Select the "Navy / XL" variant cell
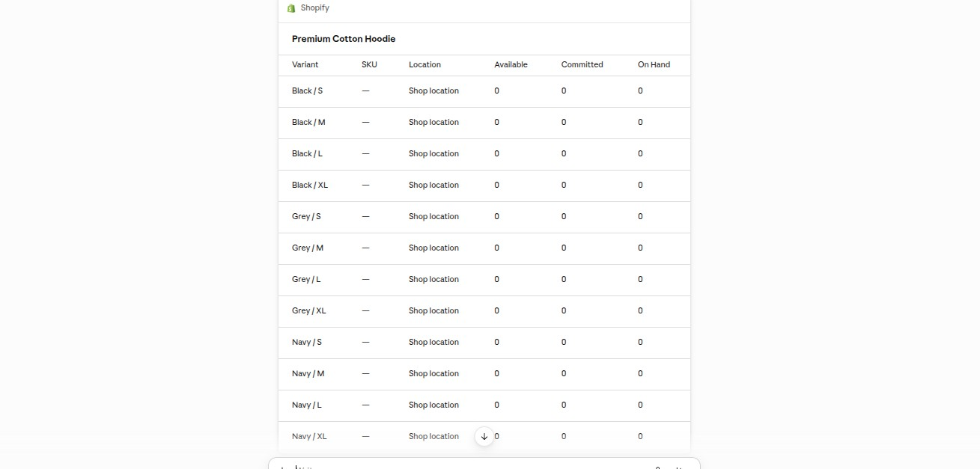The height and width of the screenshot is (469, 980). point(309,437)
